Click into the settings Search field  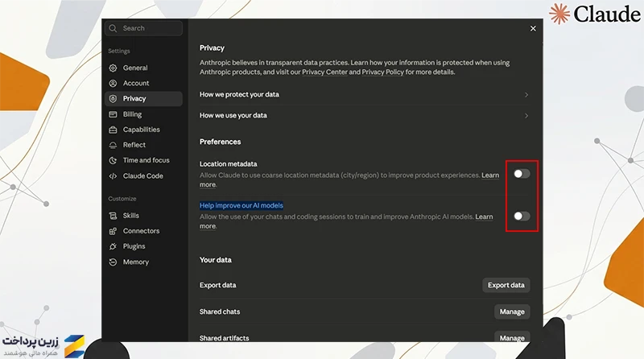(143, 28)
